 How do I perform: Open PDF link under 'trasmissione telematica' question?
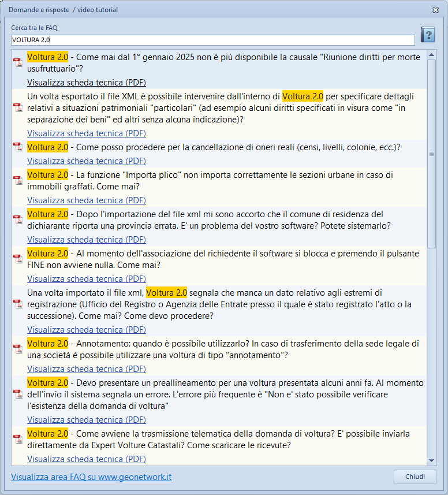pyautogui.click(x=87, y=459)
